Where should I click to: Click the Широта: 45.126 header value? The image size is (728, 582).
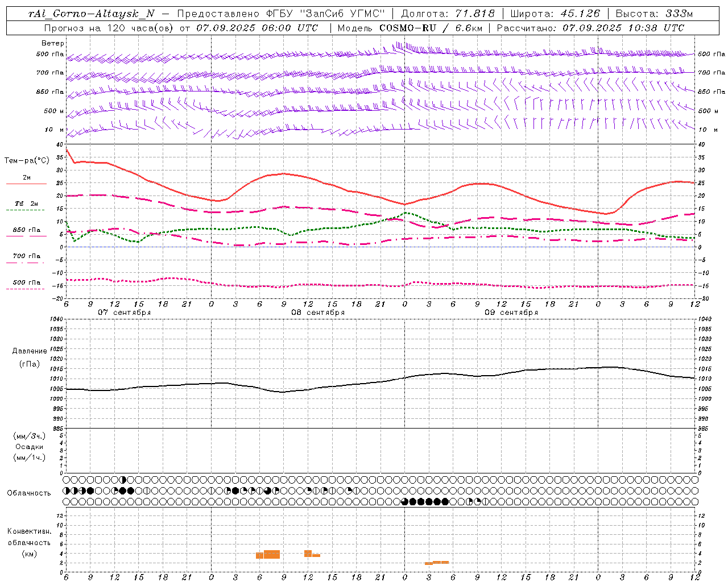pyautogui.click(x=555, y=14)
